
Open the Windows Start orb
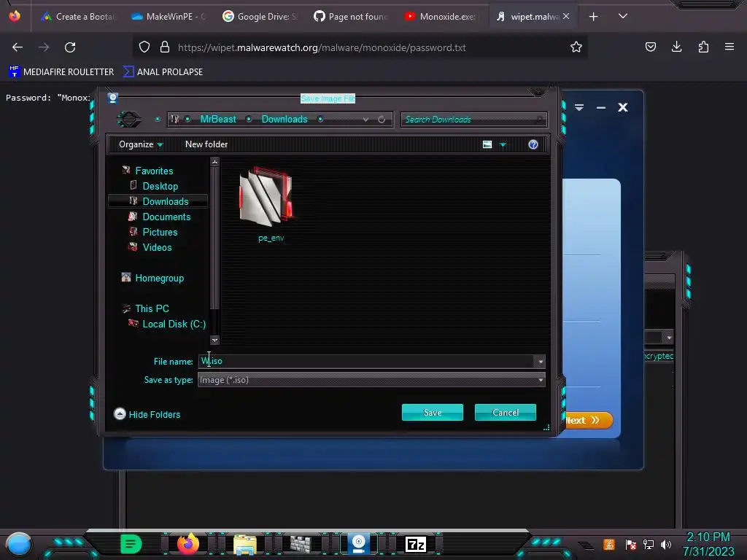tap(18, 544)
